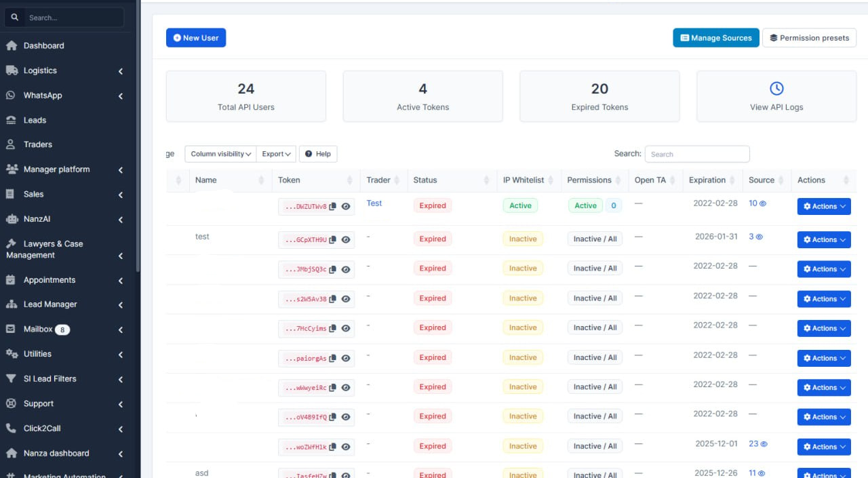Click the Dashboard home icon in sidebar
The height and width of the screenshot is (478, 868).
(11, 45)
